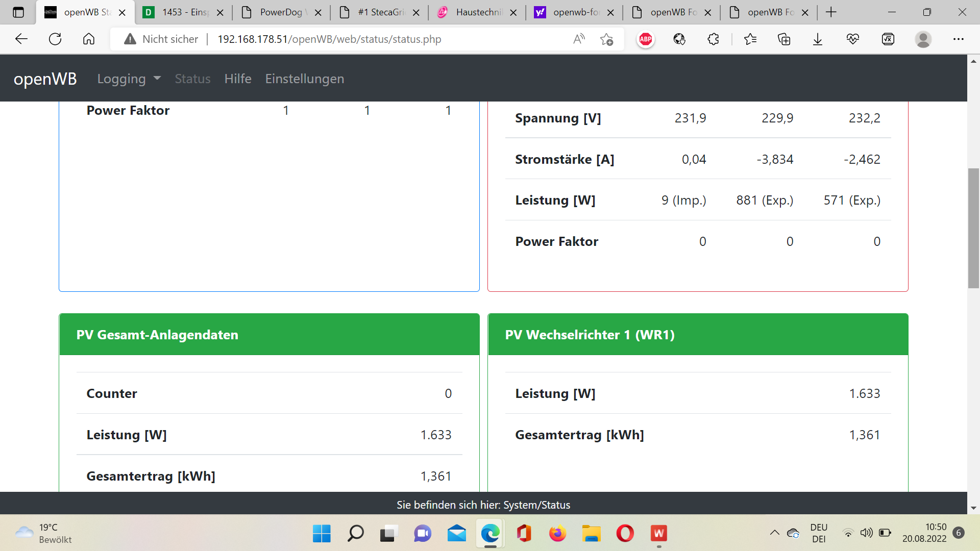The height and width of the screenshot is (551, 980).
Task: Click the openWB brand link
Action: pos(45,79)
